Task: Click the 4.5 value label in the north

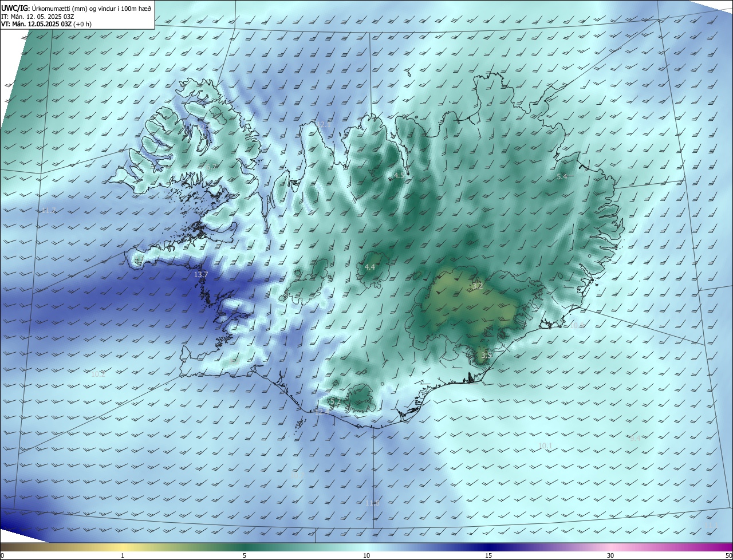Action: pos(399,175)
